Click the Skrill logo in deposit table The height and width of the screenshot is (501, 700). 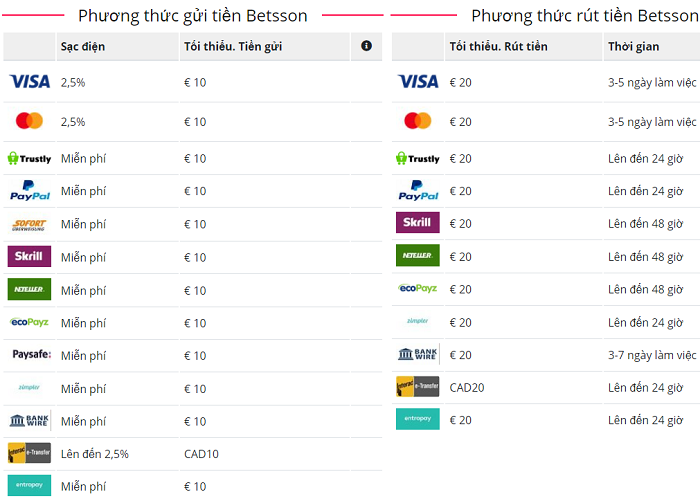point(29,257)
